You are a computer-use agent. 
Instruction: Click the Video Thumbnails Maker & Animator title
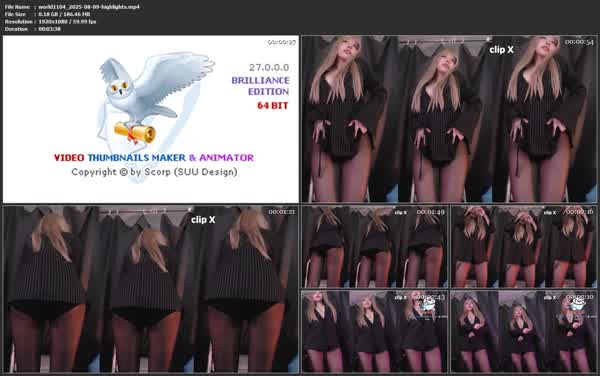154,158
